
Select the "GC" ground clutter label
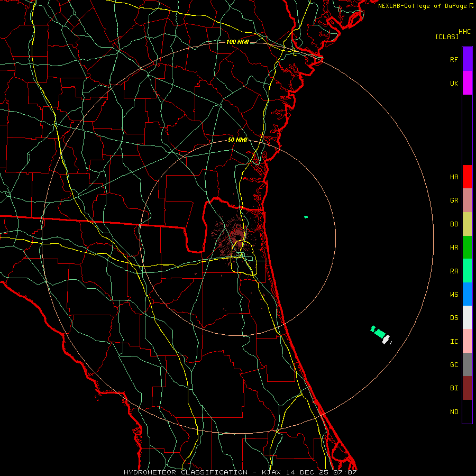click(454, 364)
